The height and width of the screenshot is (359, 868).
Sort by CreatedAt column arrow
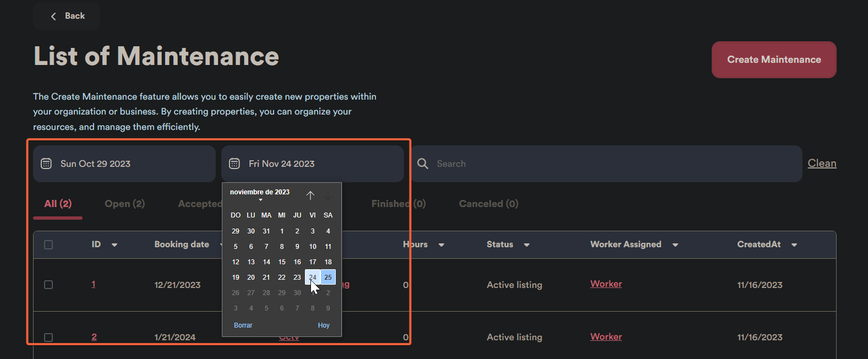click(794, 245)
